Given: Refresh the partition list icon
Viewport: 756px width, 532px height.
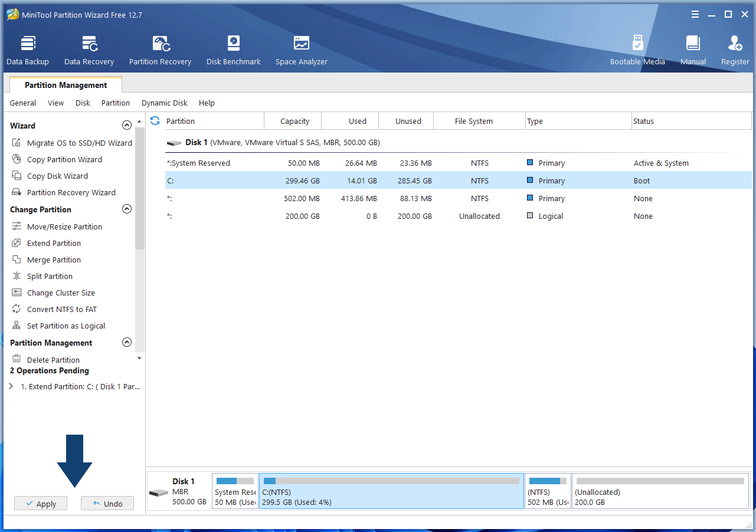Looking at the screenshot, I should 155,121.
